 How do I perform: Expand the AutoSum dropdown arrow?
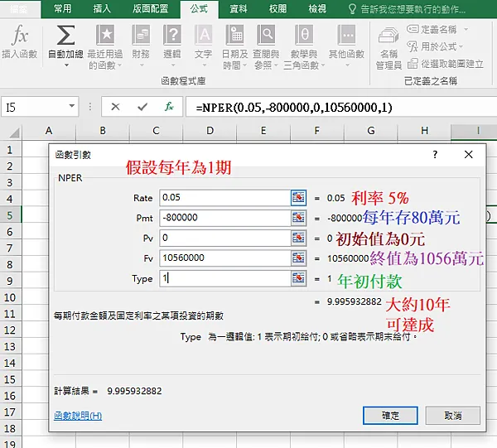(66, 65)
